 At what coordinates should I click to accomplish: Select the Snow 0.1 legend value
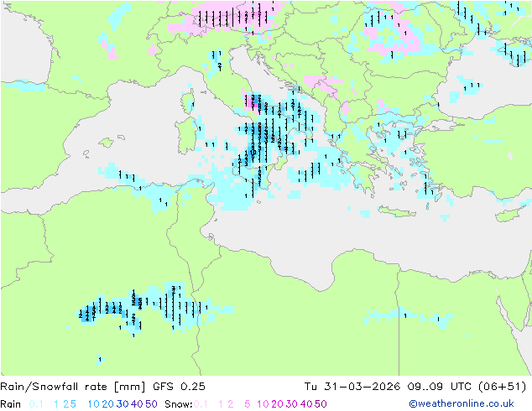(201, 404)
